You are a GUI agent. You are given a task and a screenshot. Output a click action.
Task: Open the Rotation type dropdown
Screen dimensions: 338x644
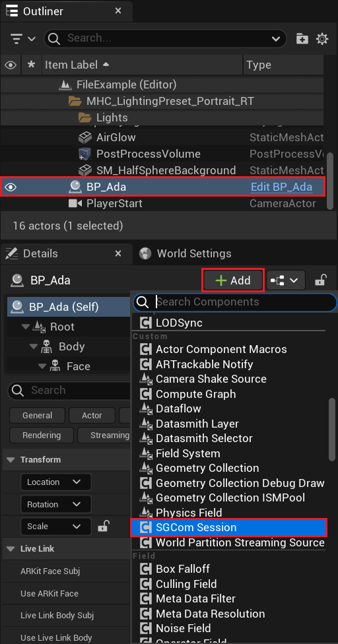(56, 504)
